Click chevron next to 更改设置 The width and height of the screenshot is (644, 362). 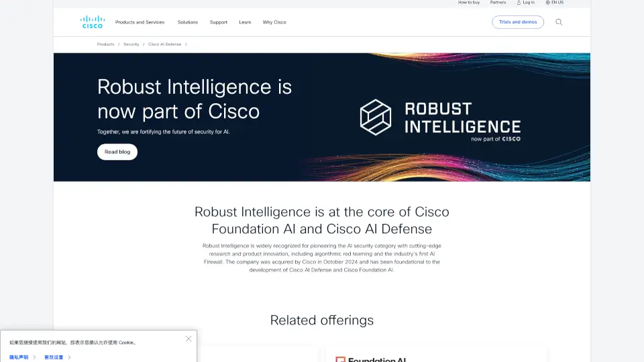pyautogui.click(x=69, y=357)
